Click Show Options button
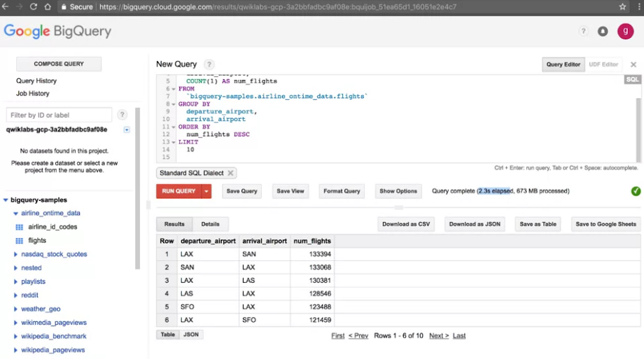The height and width of the screenshot is (359, 644). click(398, 191)
